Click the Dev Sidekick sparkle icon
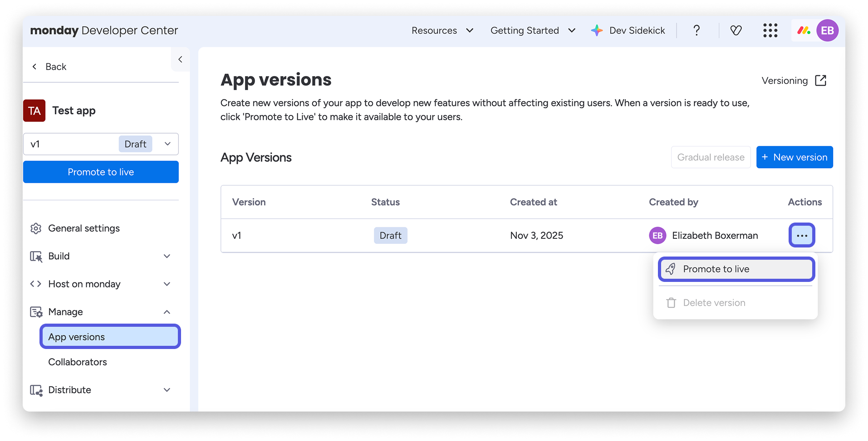 click(x=597, y=30)
